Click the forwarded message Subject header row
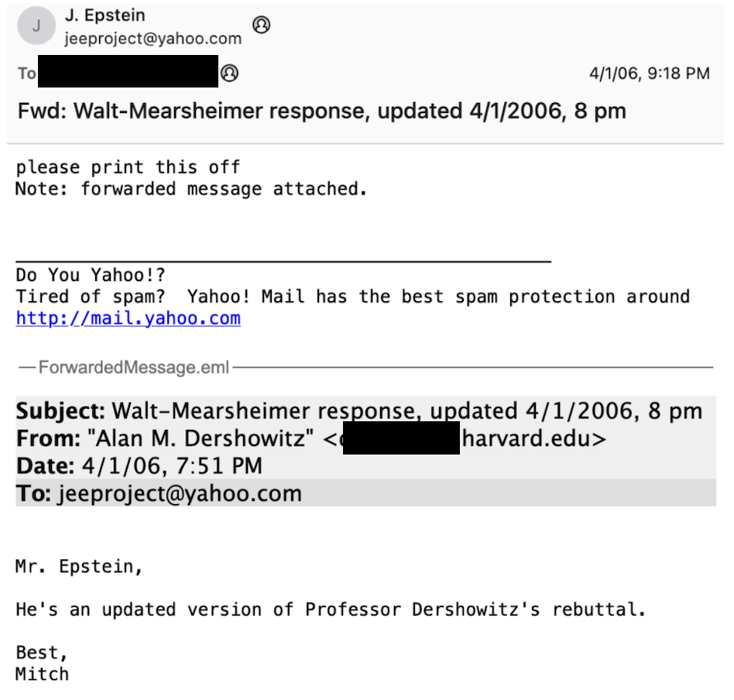The image size is (734, 700). [358, 410]
